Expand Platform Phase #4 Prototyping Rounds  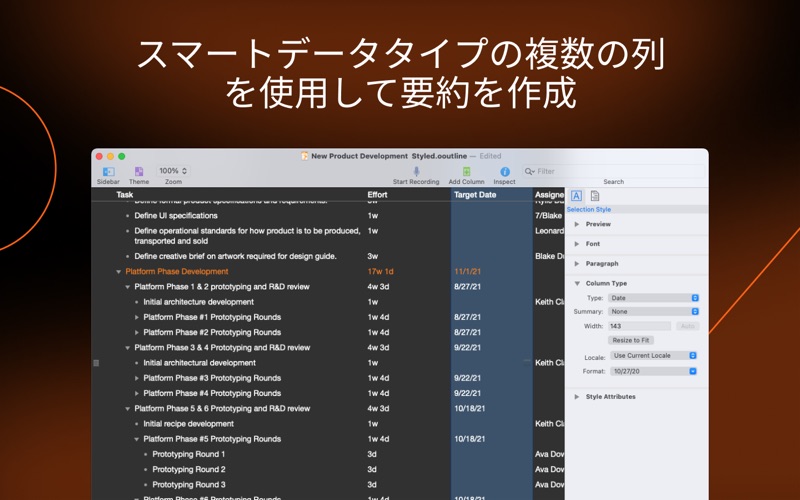(x=137, y=393)
